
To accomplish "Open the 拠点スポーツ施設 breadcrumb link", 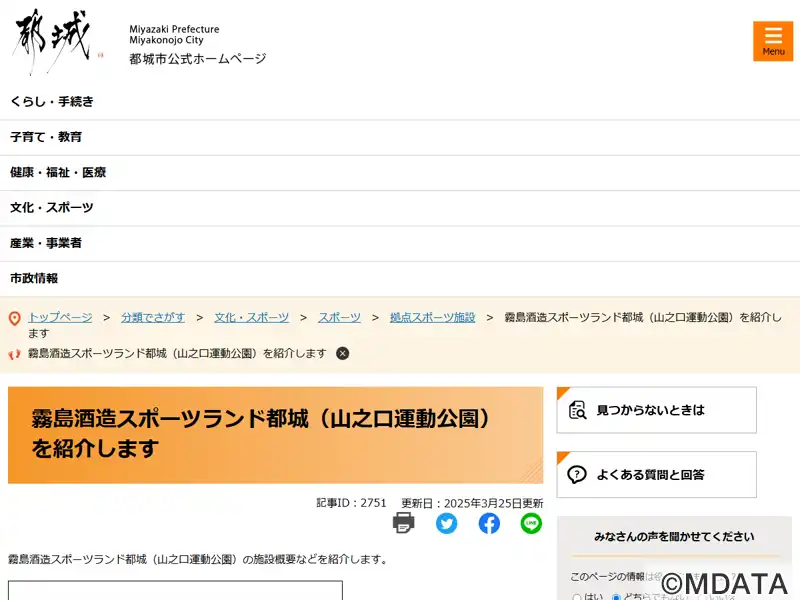I will [x=433, y=317].
